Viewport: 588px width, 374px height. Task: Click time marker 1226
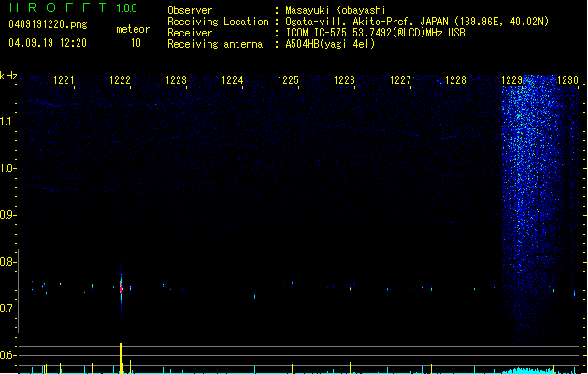(x=344, y=80)
